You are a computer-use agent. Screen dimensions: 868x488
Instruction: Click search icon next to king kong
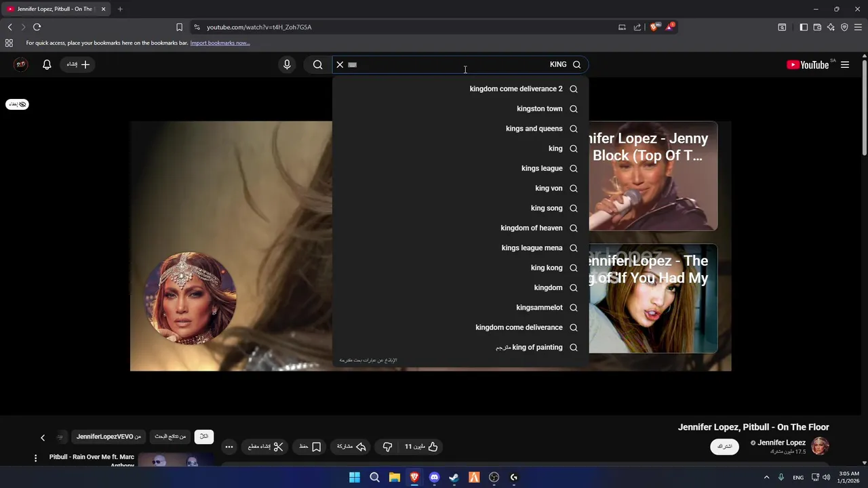[x=574, y=268]
